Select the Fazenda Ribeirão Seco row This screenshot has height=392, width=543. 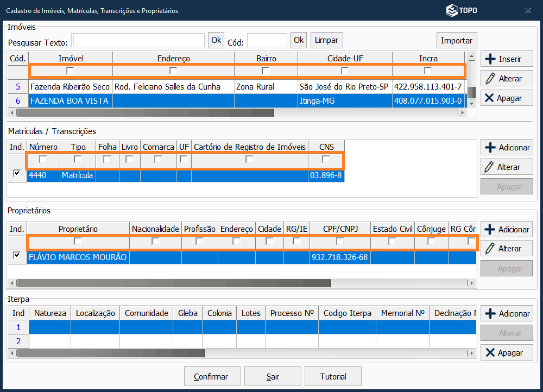coord(70,87)
